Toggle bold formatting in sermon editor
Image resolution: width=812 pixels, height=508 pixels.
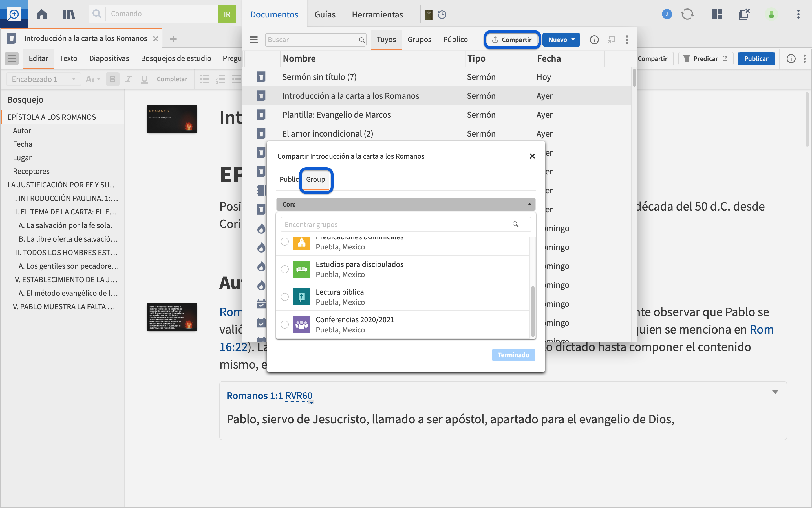pos(112,79)
